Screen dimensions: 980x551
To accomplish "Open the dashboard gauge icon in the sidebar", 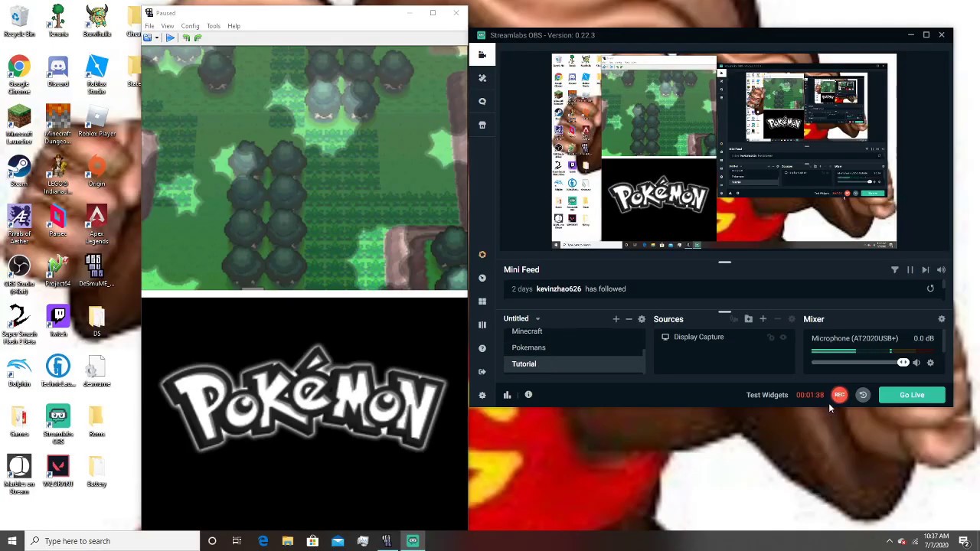I will (x=482, y=278).
